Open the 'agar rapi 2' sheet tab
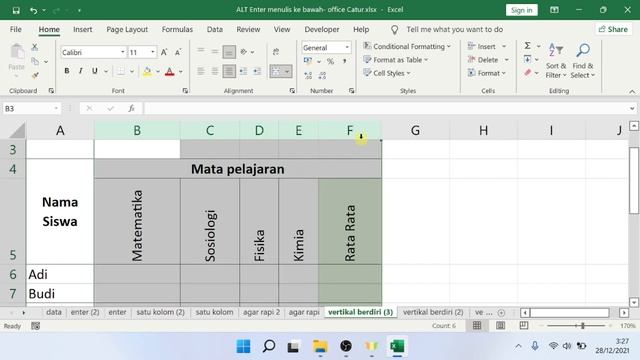640x360 pixels. pyautogui.click(x=261, y=312)
